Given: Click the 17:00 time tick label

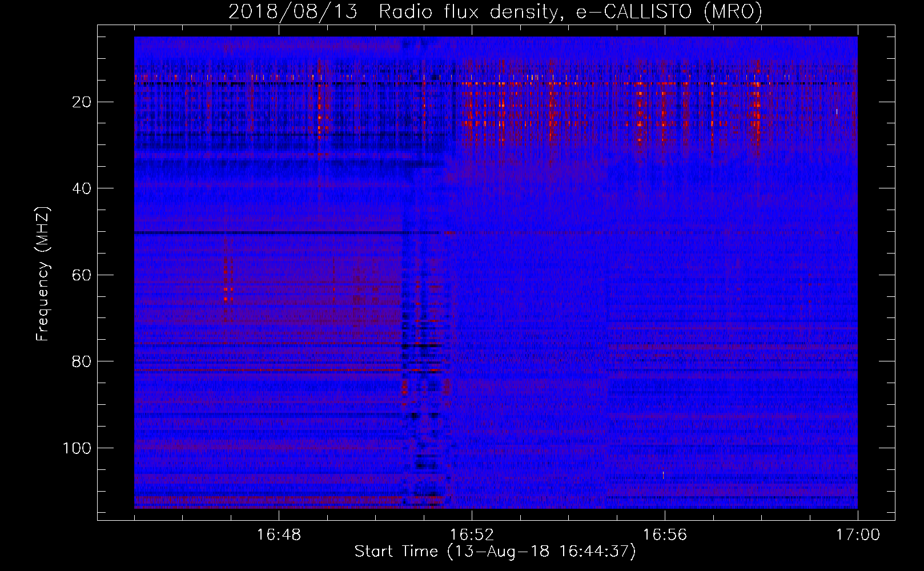Looking at the screenshot, I should coord(858,534).
